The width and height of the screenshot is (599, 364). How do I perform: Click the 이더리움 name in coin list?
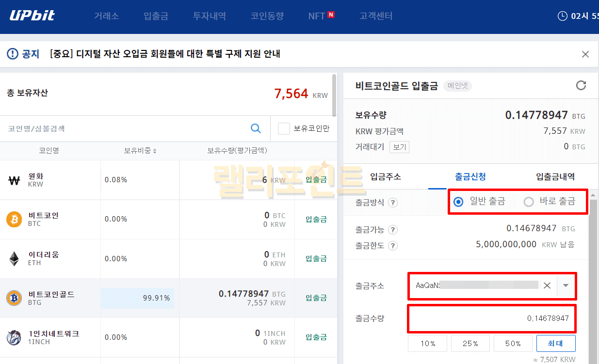pyautogui.click(x=44, y=254)
